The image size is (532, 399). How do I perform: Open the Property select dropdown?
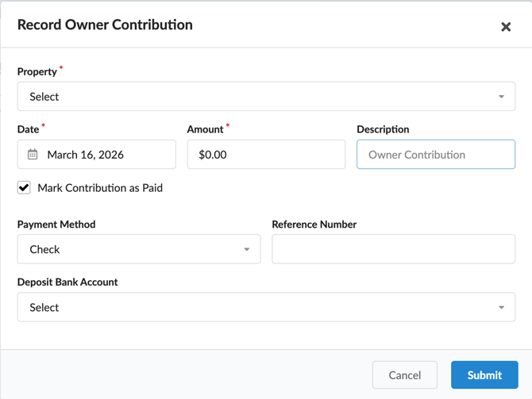266,96
